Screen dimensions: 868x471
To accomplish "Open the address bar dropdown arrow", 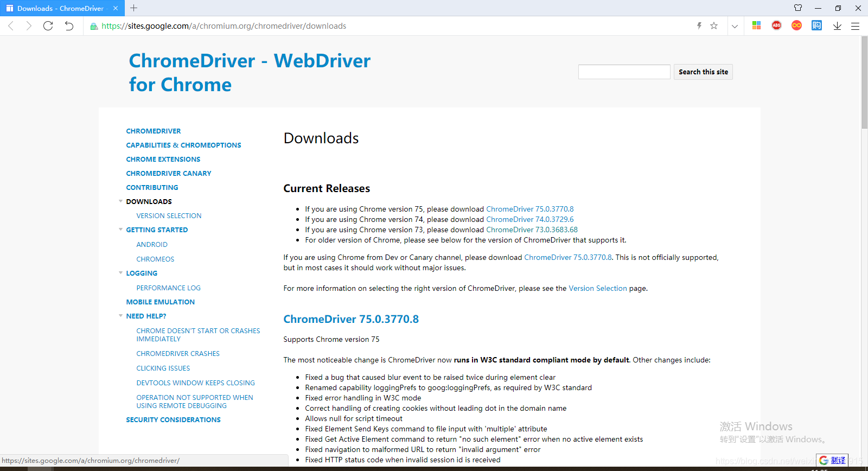I will coord(735,26).
